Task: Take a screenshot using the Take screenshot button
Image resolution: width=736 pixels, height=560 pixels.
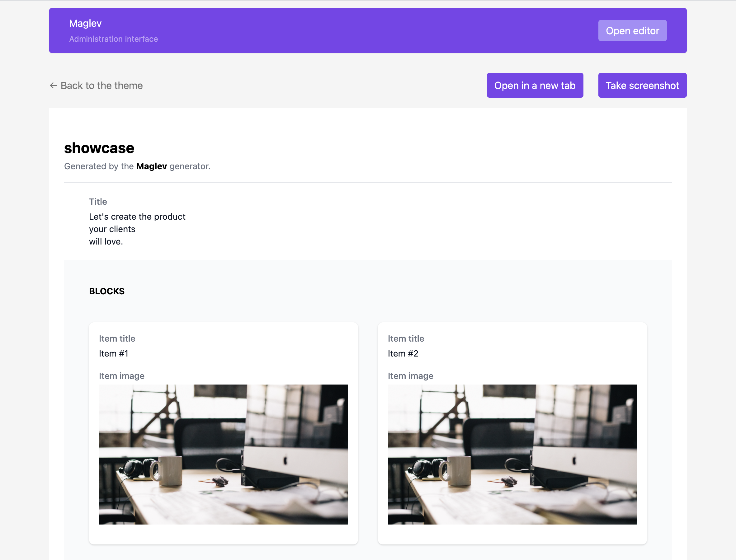Action: pyautogui.click(x=642, y=85)
